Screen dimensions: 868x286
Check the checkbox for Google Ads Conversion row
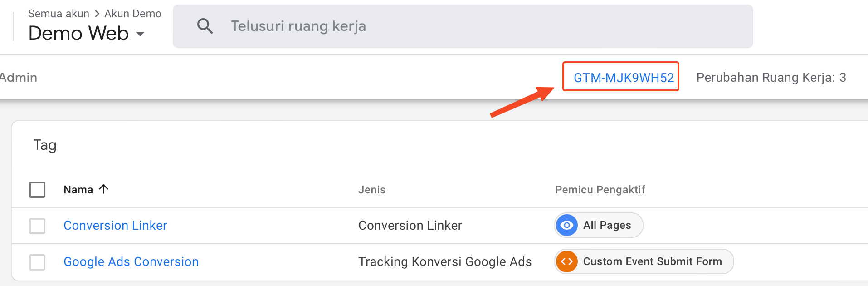pyautogui.click(x=37, y=262)
